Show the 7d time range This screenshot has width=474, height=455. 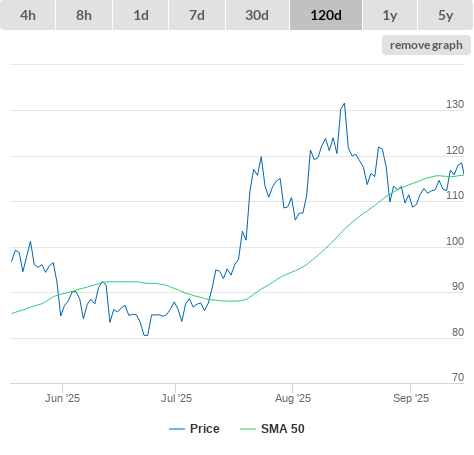197,15
